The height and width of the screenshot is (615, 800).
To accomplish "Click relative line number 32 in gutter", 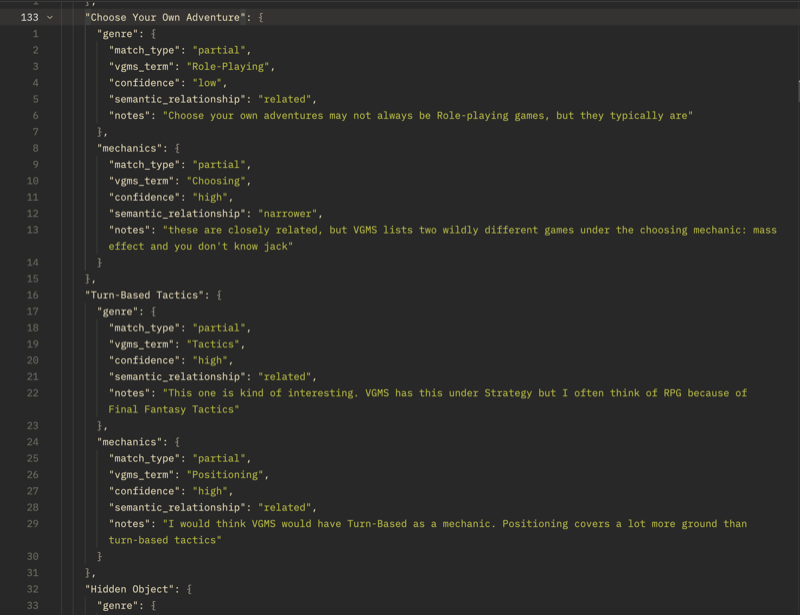I will [33, 589].
